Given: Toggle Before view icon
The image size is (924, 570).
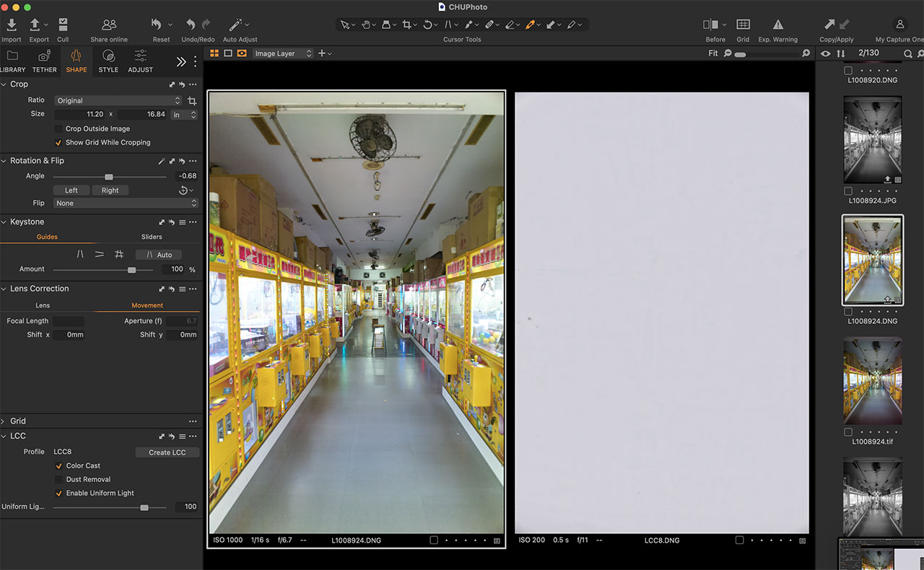Looking at the screenshot, I should 711,25.
